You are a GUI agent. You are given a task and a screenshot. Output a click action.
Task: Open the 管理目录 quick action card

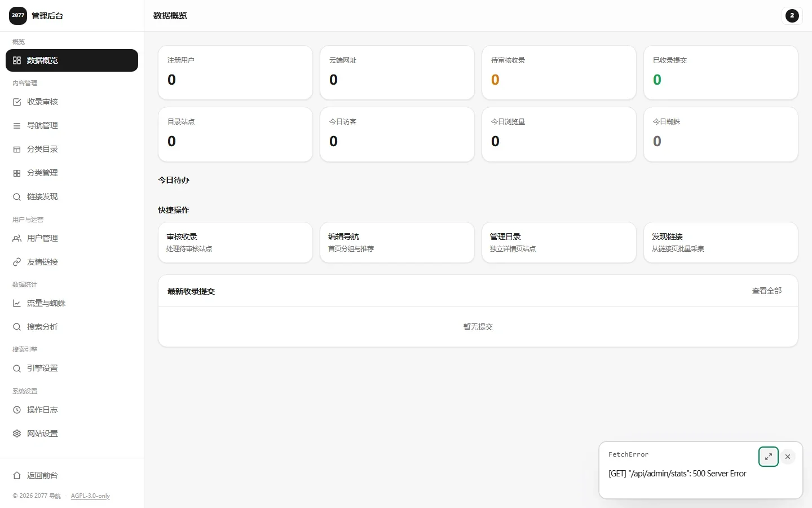pyautogui.click(x=559, y=243)
